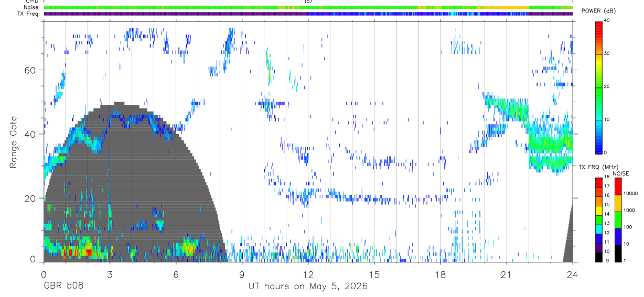Viewport: 644px width, 297px height.
Task: Select the 20 tick on POWER scale
Action: pos(607,86)
